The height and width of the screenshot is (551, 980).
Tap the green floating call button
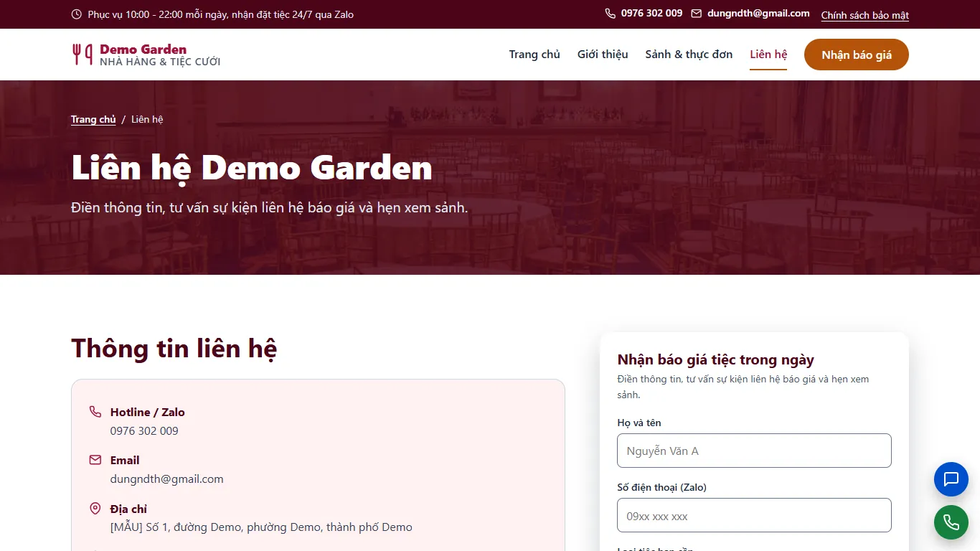point(951,522)
